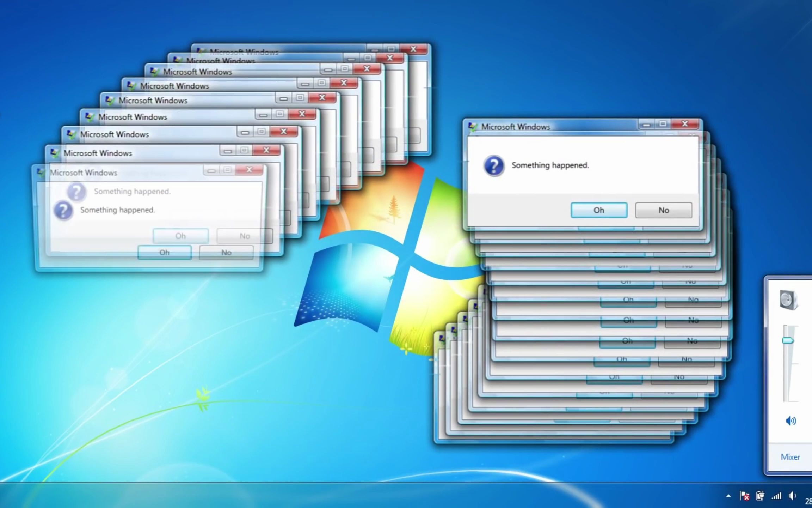Open the network signal tray icon
The height and width of the screenshot is (508, 812).
coord(776,496)
